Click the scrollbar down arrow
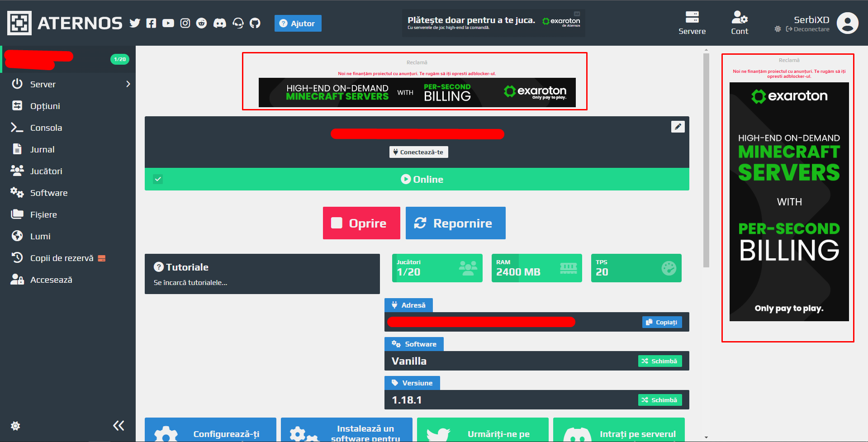Screen dimensions: 868x442 coord(706,437)
